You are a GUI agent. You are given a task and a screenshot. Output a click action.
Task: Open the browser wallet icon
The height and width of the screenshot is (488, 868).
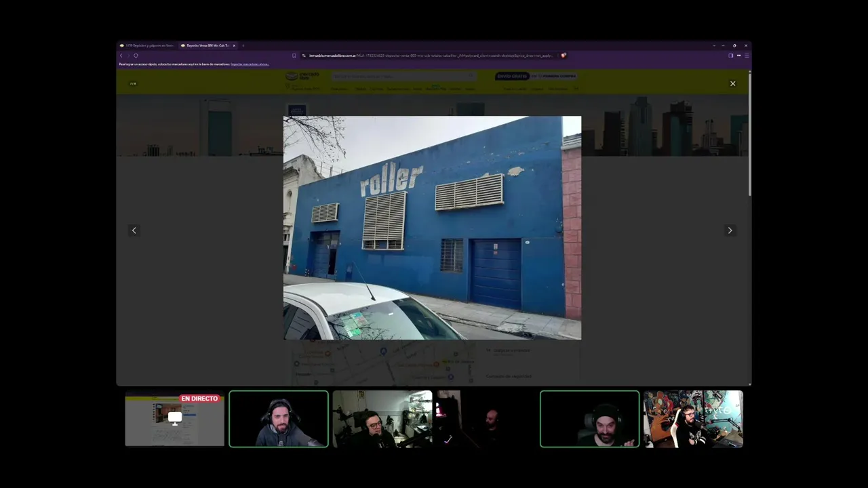click(x=738, y=56)
